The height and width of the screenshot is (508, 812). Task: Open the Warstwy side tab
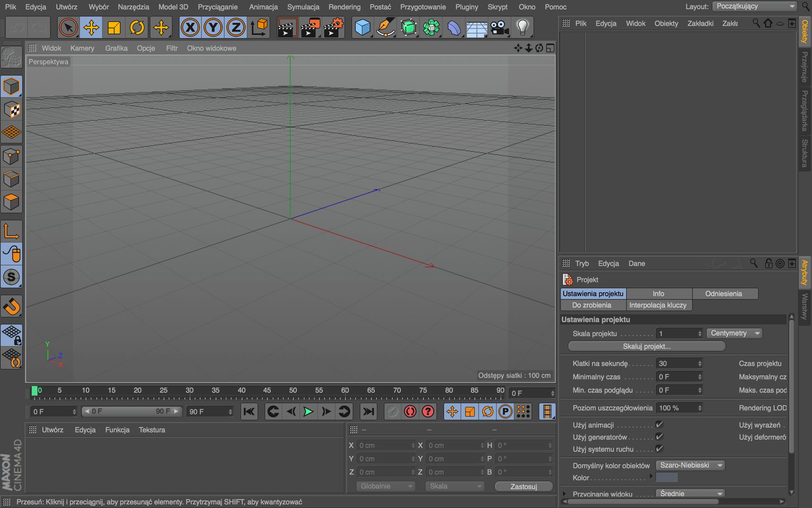click(x=804, y=306)
